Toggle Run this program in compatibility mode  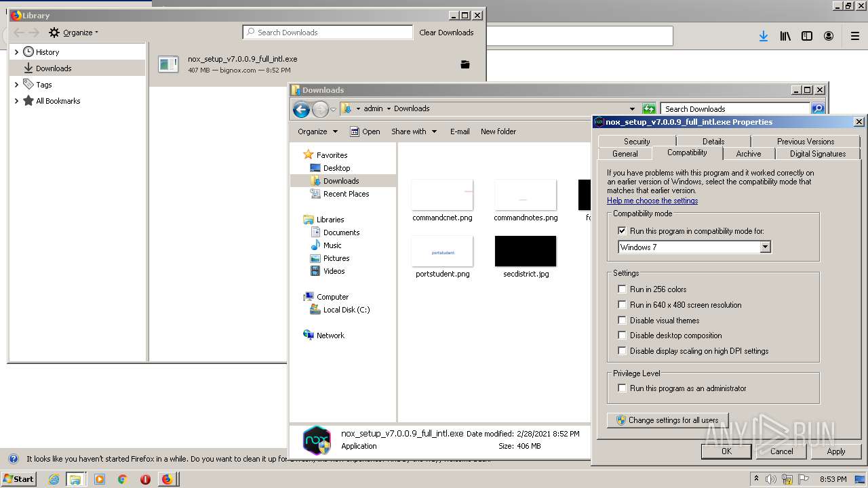622,231
